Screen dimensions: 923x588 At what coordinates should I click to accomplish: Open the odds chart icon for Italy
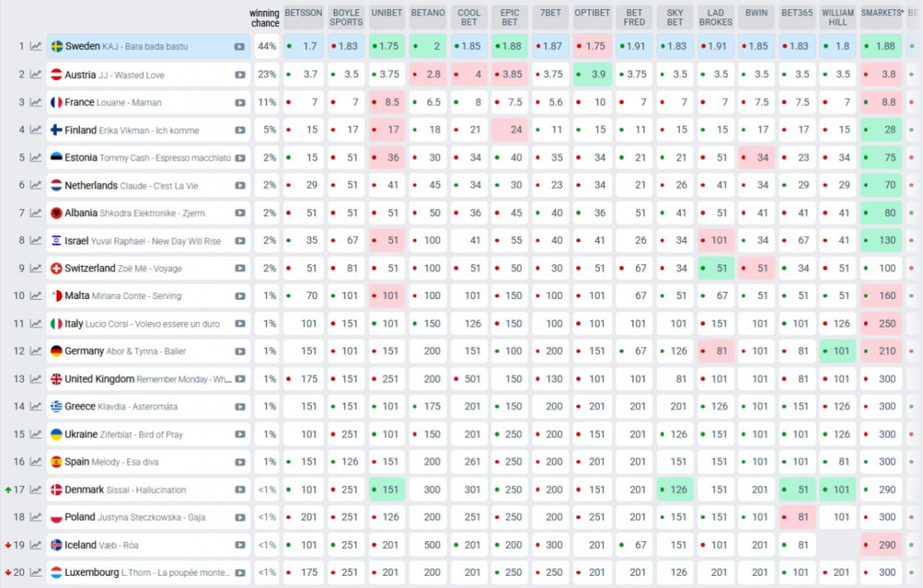tap(36, 324)
